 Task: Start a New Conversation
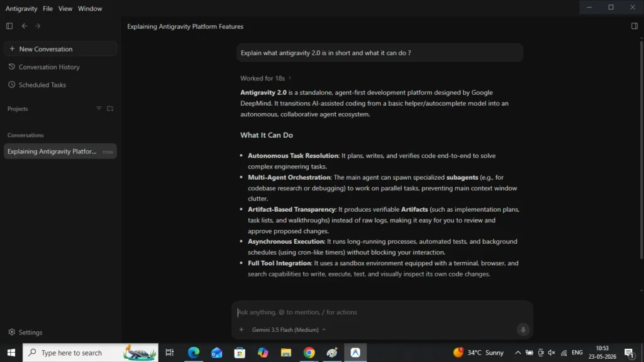pos(60,49)
